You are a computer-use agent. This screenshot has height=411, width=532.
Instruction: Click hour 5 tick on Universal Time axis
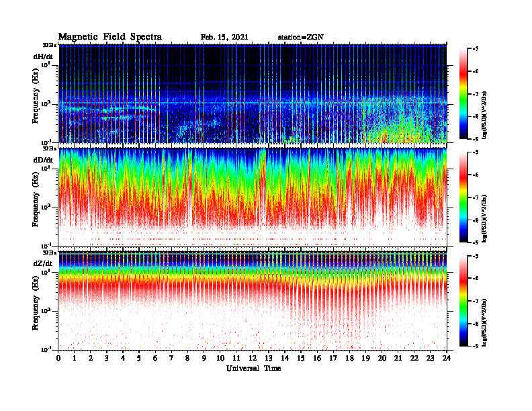[139, 358]
